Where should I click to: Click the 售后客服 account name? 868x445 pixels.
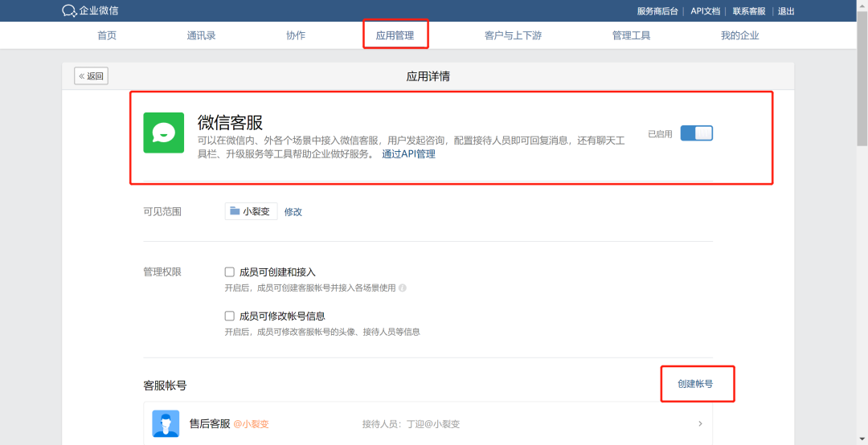[x=209, y=424]
